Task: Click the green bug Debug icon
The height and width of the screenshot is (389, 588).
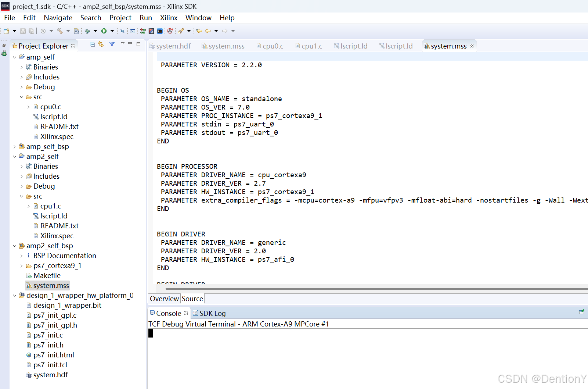Action: [87, 31]
